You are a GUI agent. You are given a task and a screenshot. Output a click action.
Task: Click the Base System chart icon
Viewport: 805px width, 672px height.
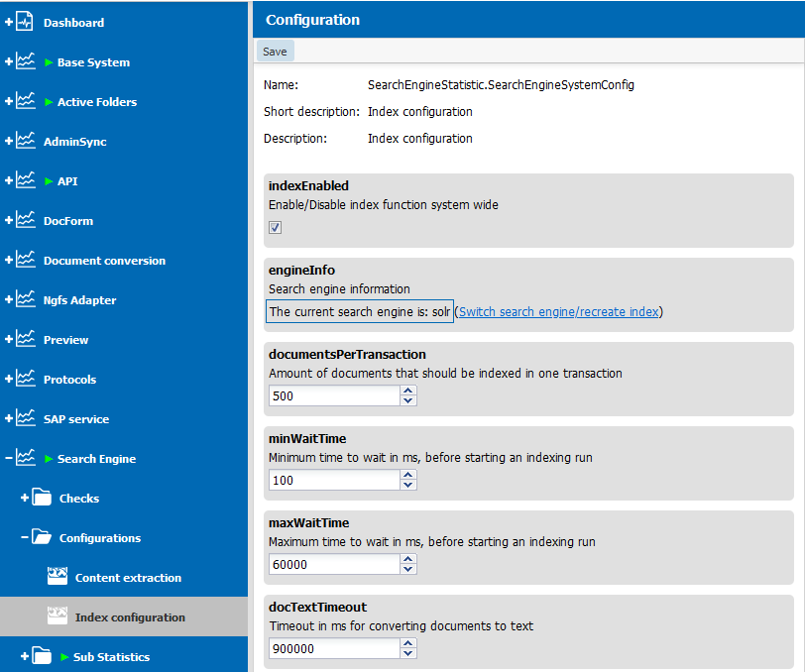click(x=25, y=61)
